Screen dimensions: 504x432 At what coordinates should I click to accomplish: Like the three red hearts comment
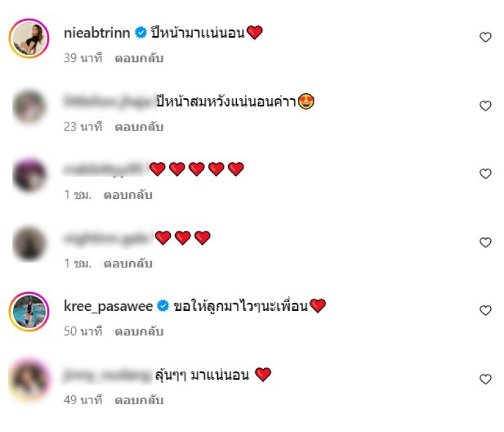pos(485,242)
